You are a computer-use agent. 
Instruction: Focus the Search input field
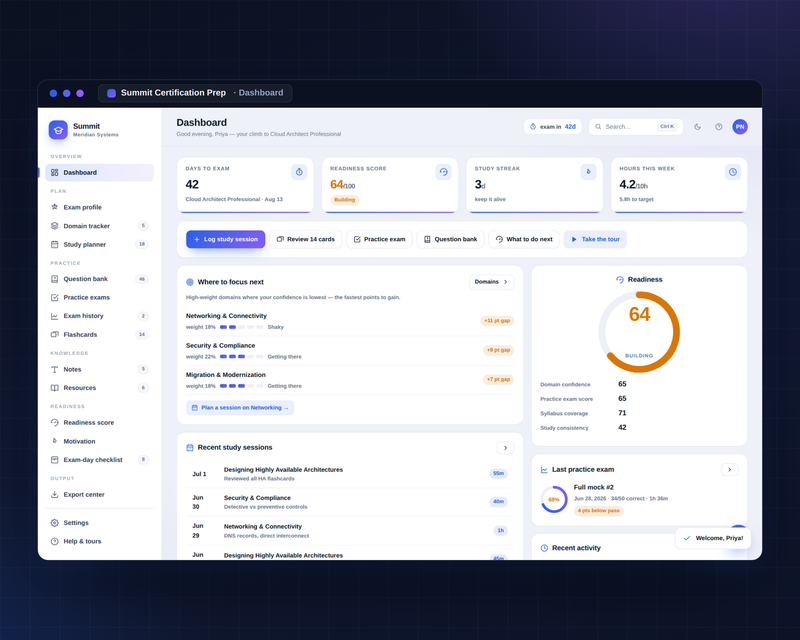[636, 127]
